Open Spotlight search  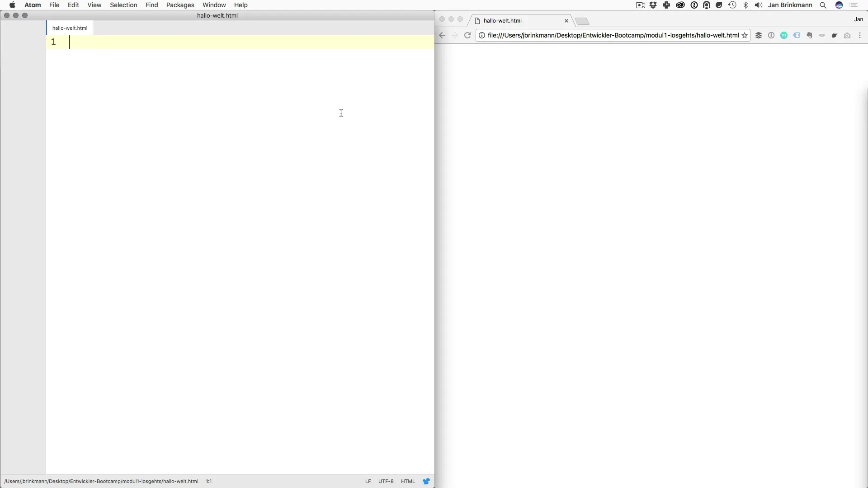(823, 5)
